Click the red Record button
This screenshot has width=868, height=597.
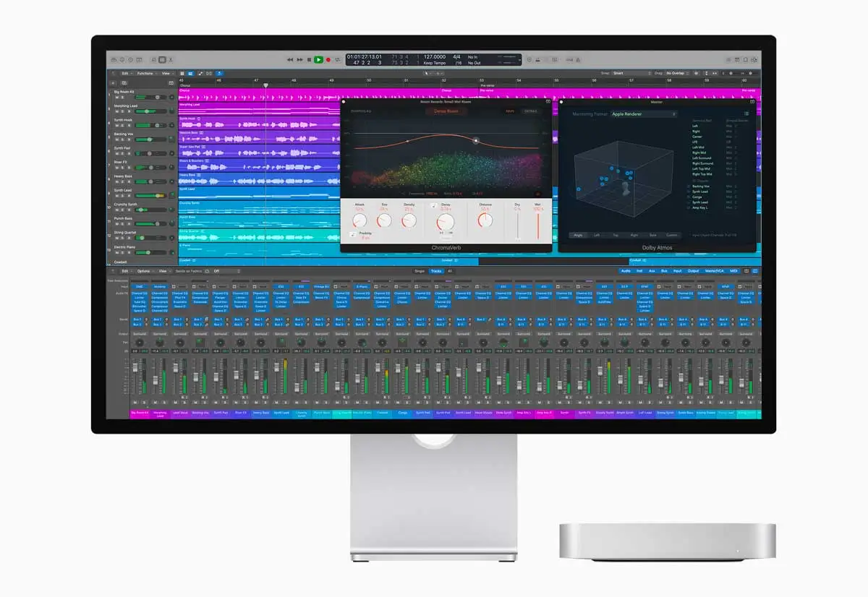click(328, 59)
